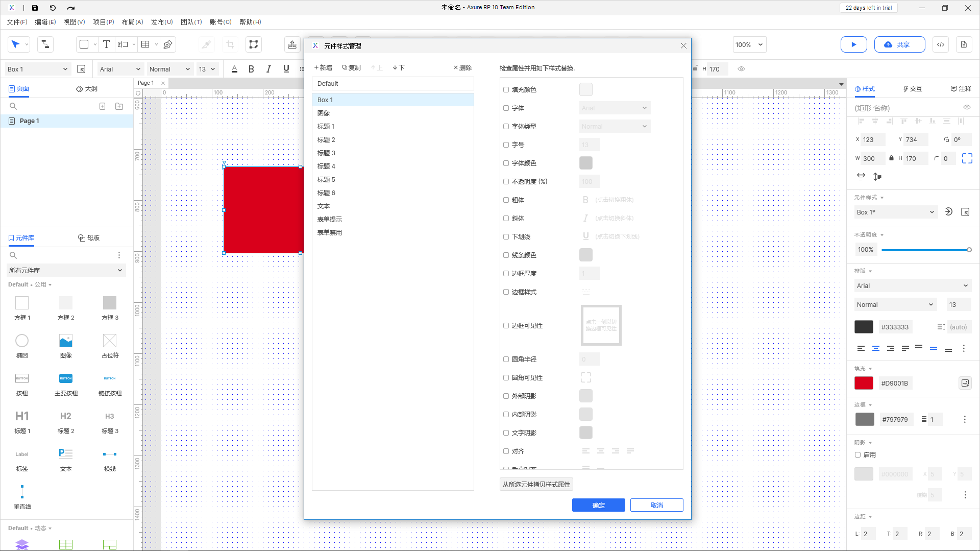The image size is (980, 551).
Task: Open the 发布(U) menu
Action: (162, 22)
